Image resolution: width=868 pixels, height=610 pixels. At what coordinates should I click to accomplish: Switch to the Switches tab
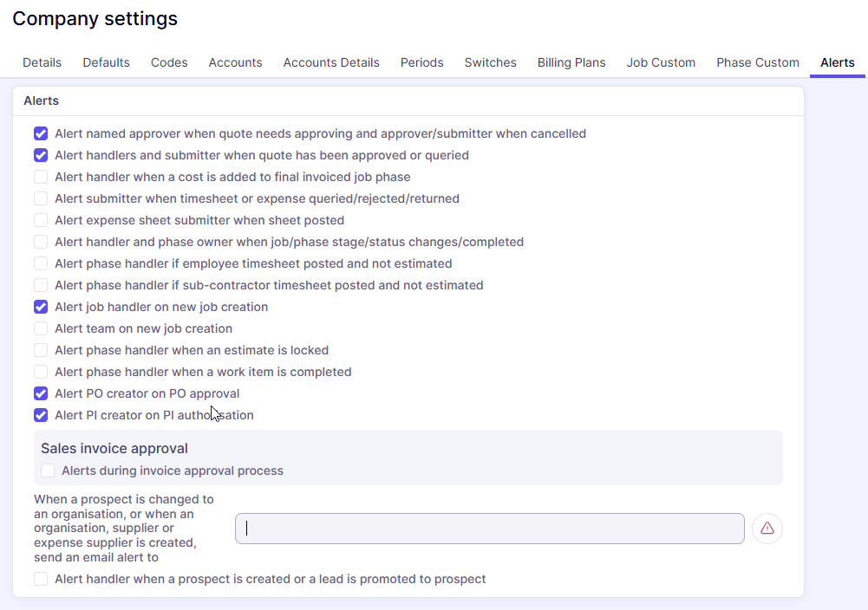(490, 62)
